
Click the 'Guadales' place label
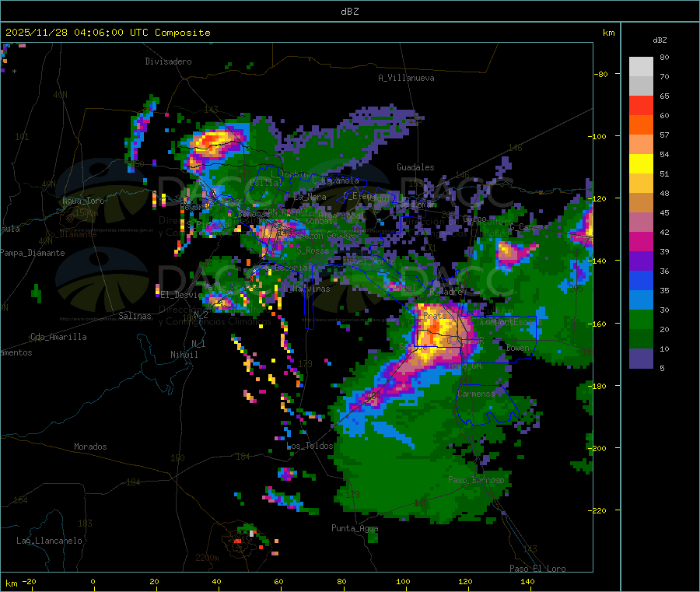pyautogui.click(x=415, y=167)
